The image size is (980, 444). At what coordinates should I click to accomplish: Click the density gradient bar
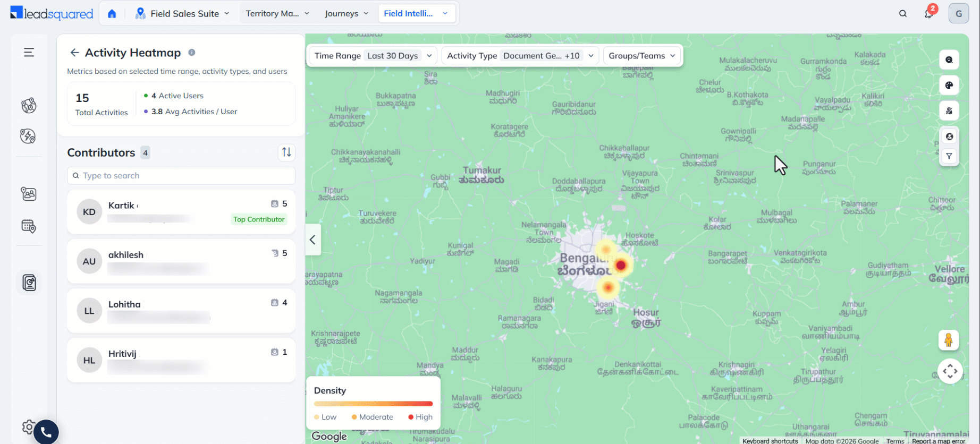click(374, 404)
